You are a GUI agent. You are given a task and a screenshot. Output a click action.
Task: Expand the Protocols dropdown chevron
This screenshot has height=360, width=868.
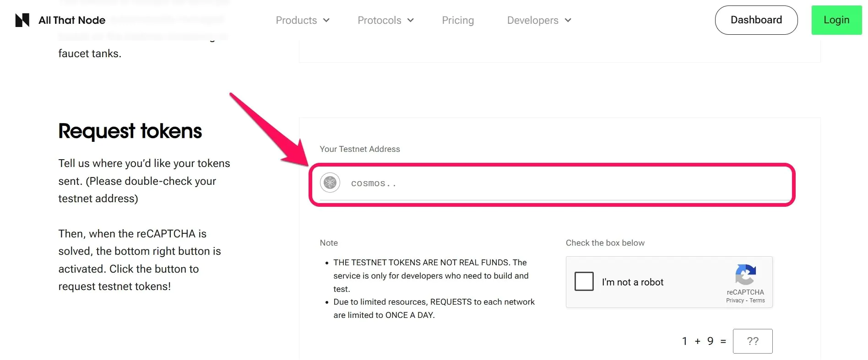coord(411,20)
